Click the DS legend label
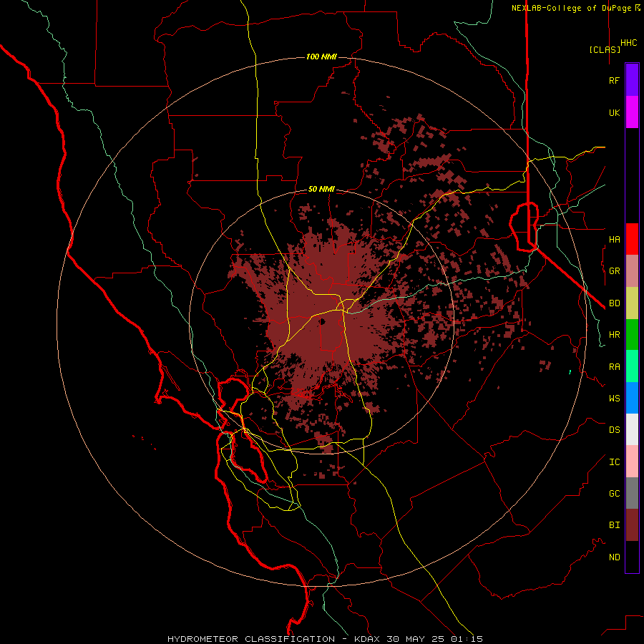This screenshot has width=644, height=644. [614, 429]
